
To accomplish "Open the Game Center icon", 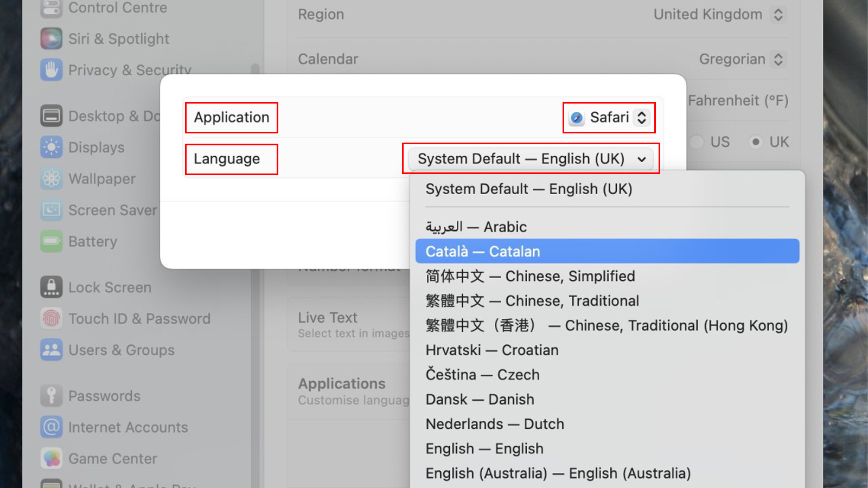I will [52, 459].
